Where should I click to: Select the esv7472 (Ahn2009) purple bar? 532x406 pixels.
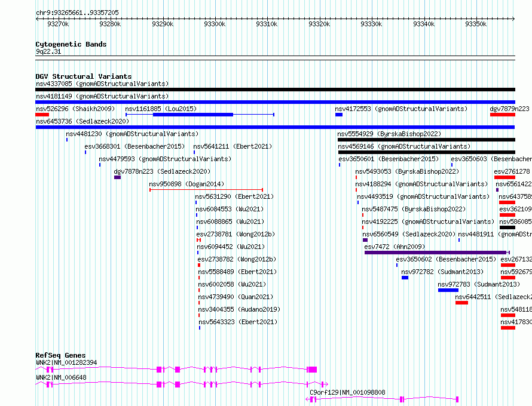(x=437, y=253)
